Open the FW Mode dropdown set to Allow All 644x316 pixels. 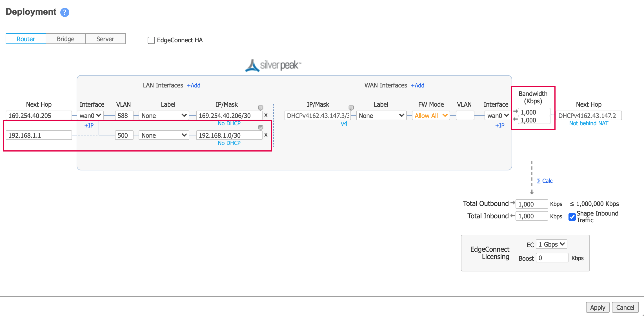(x=430, y=115)
